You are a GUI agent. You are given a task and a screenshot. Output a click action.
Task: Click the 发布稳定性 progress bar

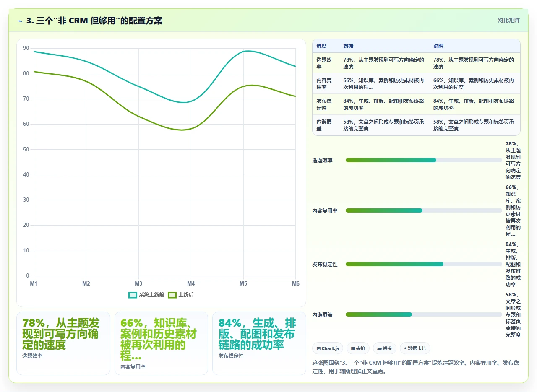pyautogui.click(x=424, y=264)
